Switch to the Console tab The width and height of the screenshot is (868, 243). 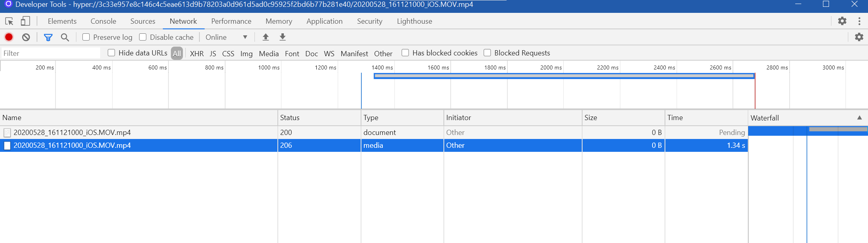tap(103, 21)
